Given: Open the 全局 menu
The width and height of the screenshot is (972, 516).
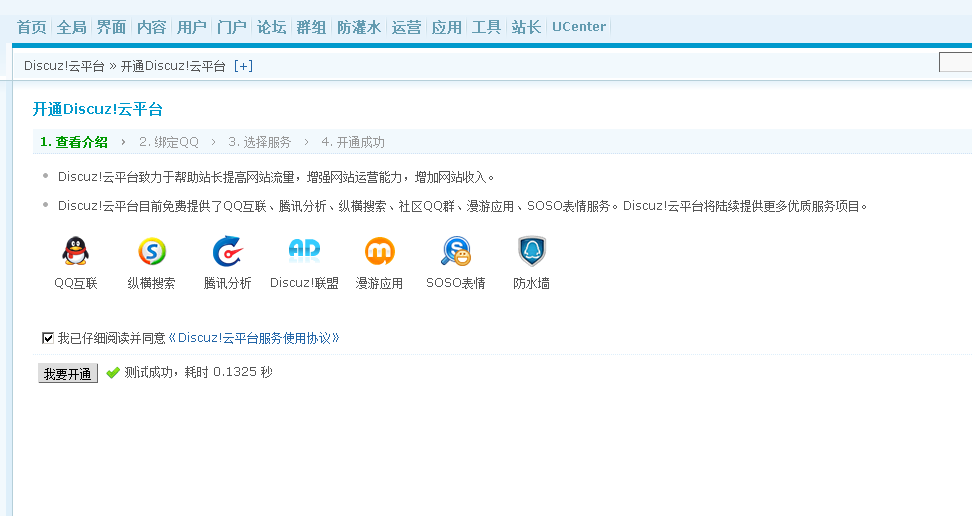Looking at the screenshot, I should [x=71, y=27].
